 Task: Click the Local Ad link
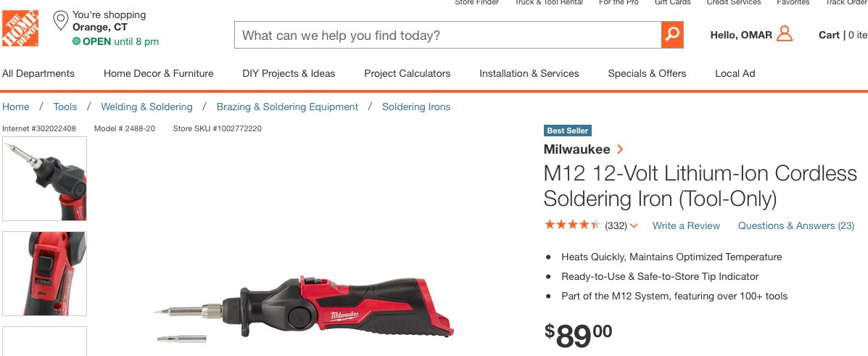click(735, 74)
